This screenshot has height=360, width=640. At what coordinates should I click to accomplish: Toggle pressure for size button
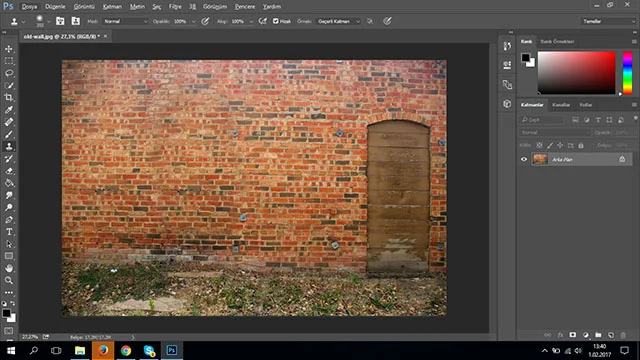[387, 21]
